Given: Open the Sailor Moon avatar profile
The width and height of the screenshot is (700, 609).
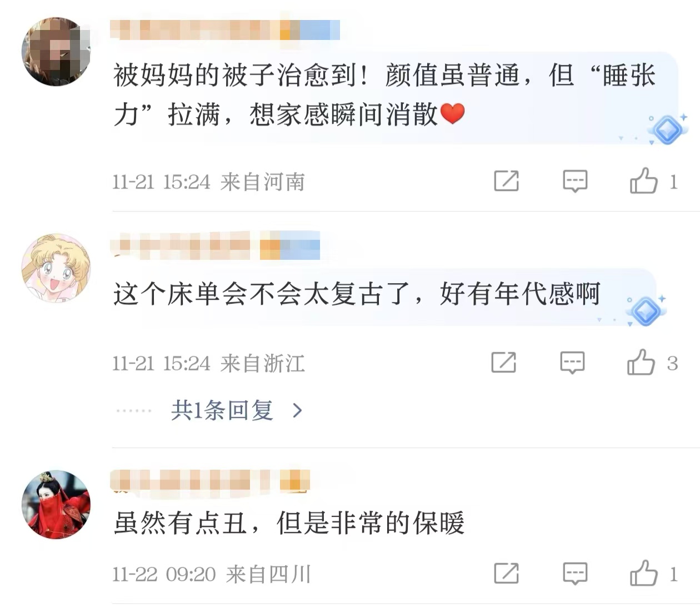Looking at the screenshot, I should (56, 268).
